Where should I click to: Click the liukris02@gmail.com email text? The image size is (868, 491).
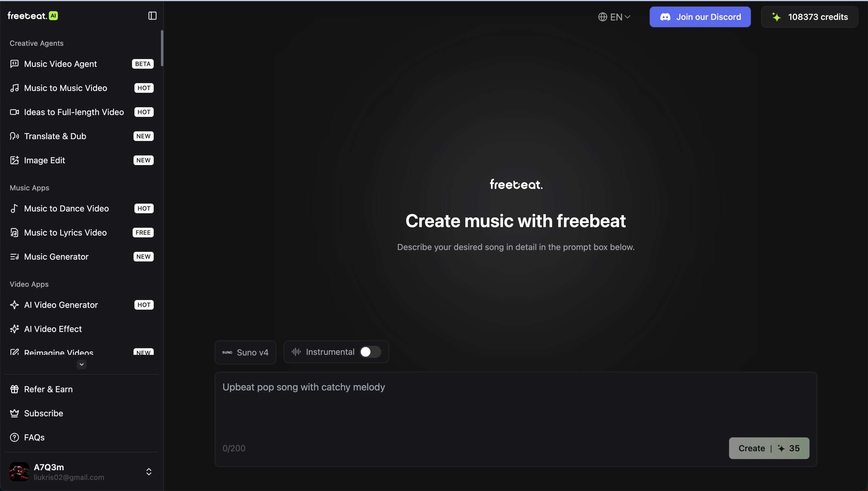click(x=69, y=477)
